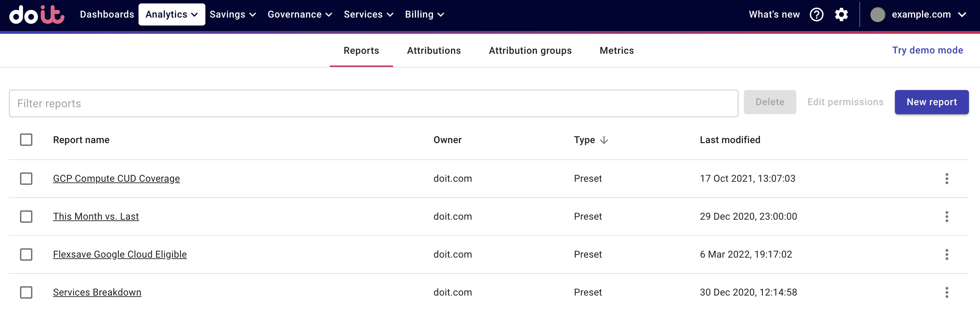Open the Services Breakdown report link
The height and width of the screenshot is (309, 980).
tap(97, 292)
